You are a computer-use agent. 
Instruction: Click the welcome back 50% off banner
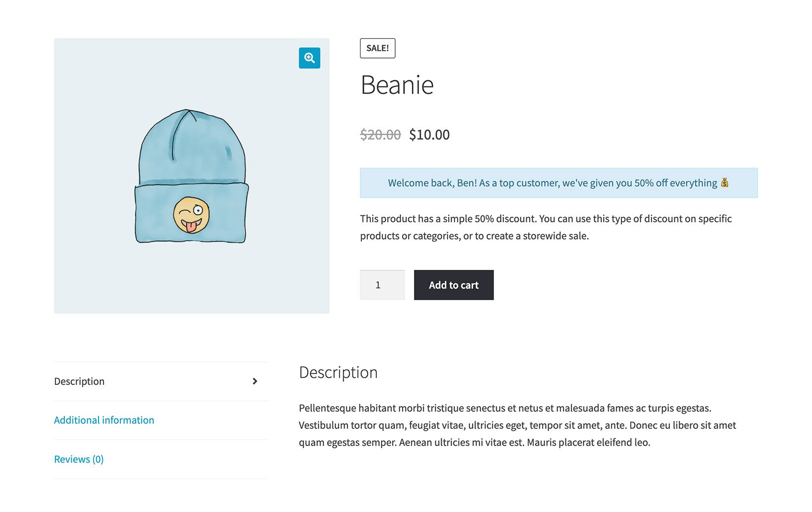pyautogui.click(x=558, y=183)
